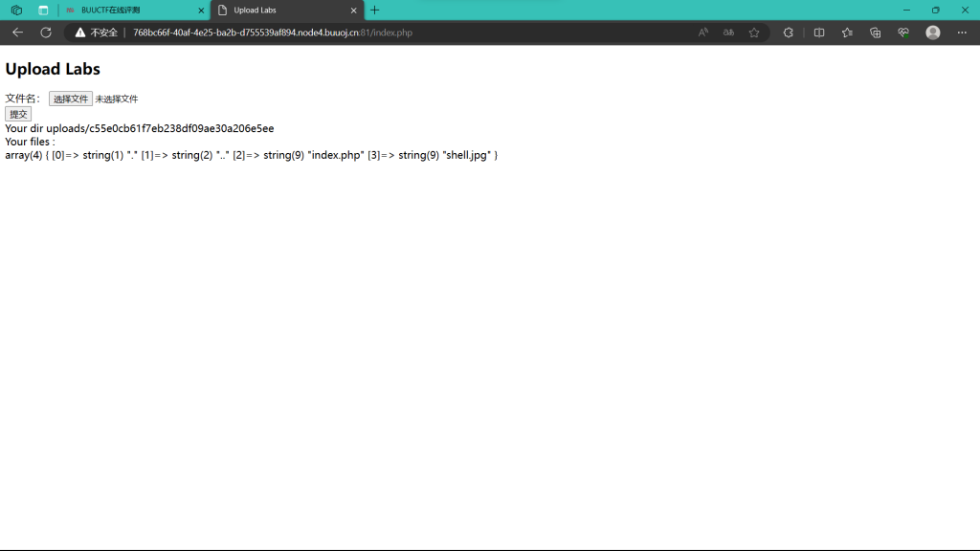Screen dimensions: 980x551
Task: Open the read aloud icon
Action: pos(703,33)
